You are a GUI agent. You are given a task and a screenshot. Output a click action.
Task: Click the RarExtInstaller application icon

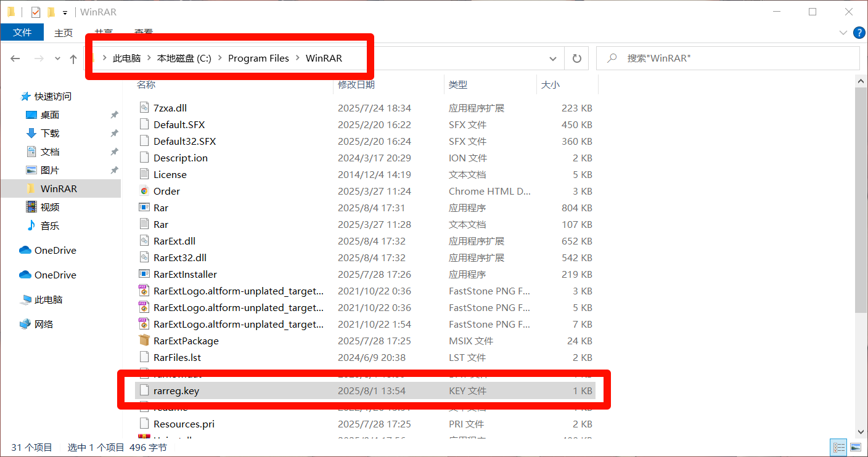pyautogui.click(x=144, y=274)
